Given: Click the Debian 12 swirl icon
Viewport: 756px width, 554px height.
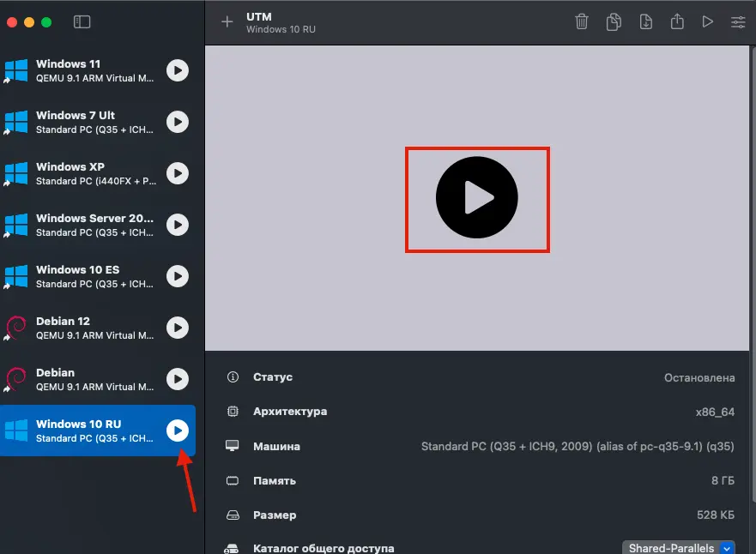Looking at the screenshot, I should pos(16,328).
